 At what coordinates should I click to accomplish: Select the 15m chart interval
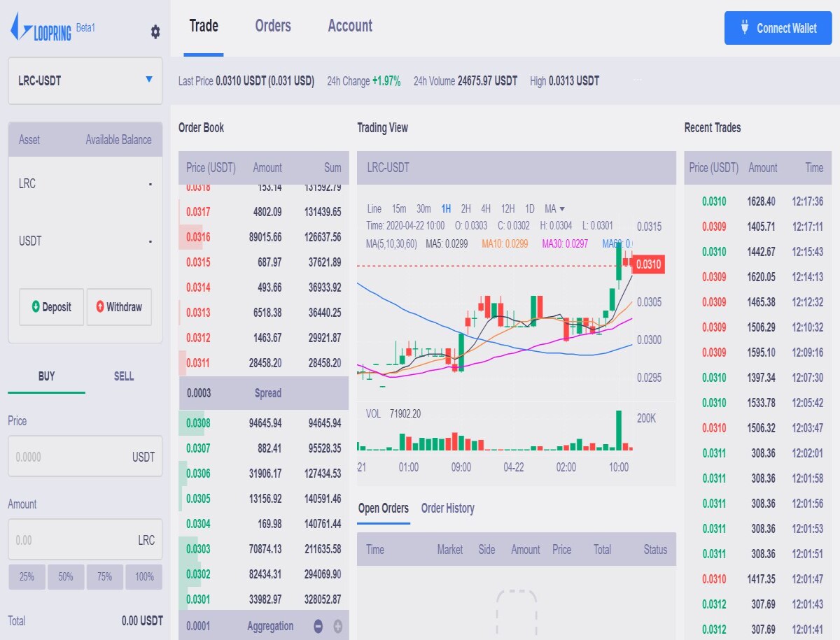399,208
